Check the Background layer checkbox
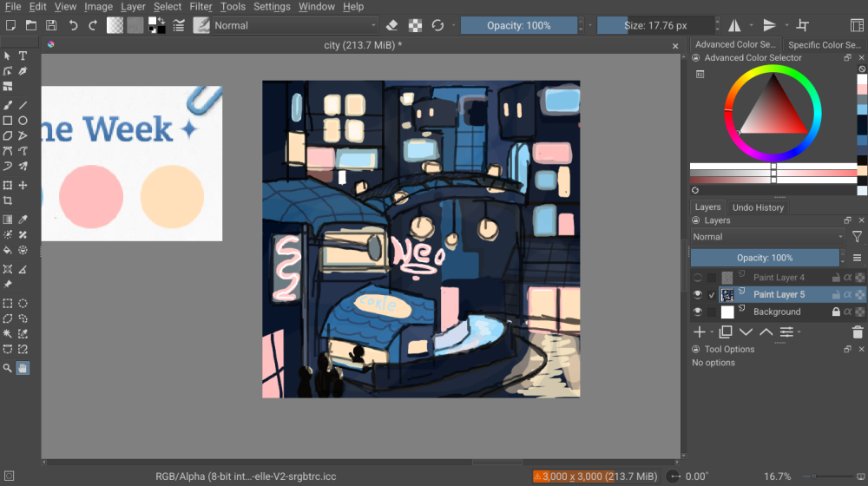868x486 pixels. pyautogui.click(x=712, y=312)
